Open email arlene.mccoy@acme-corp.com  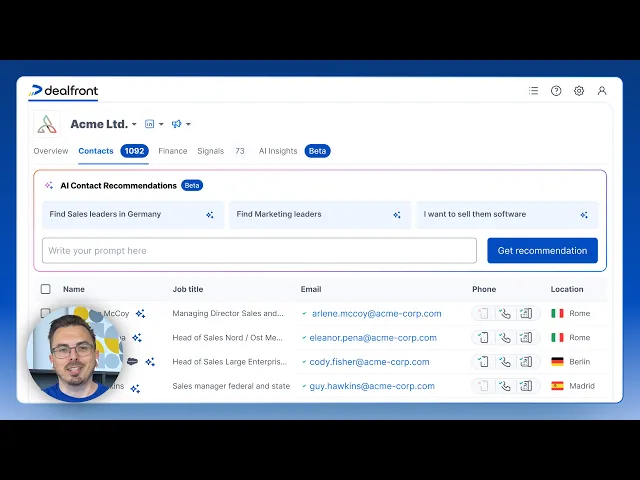376,313
